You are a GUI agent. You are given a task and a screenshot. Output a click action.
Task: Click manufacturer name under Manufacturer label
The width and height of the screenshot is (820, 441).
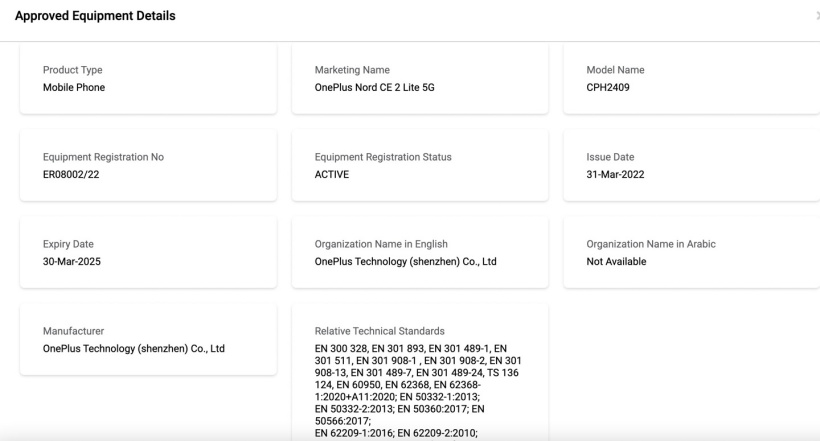(134, 348)
